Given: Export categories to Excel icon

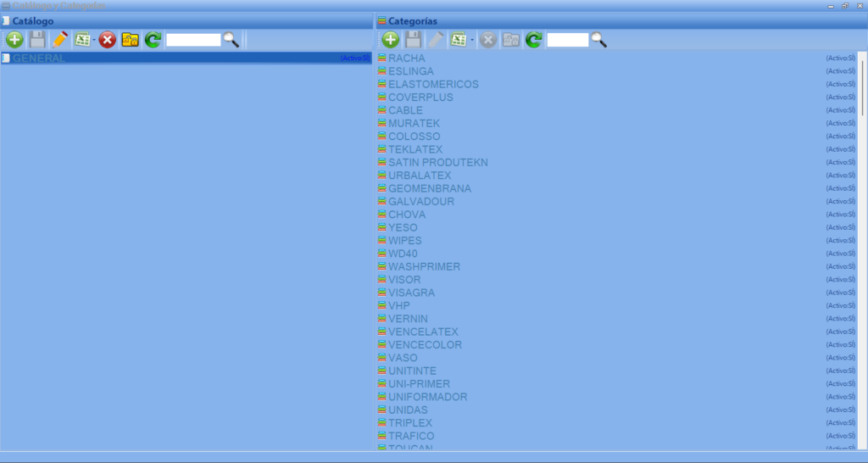Looking at the screenshot, I should 459,40.
